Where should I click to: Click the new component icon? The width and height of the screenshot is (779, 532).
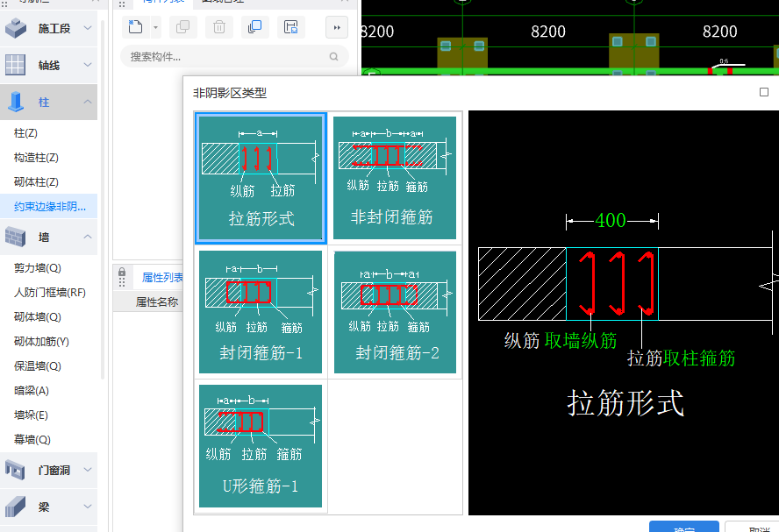135,27
